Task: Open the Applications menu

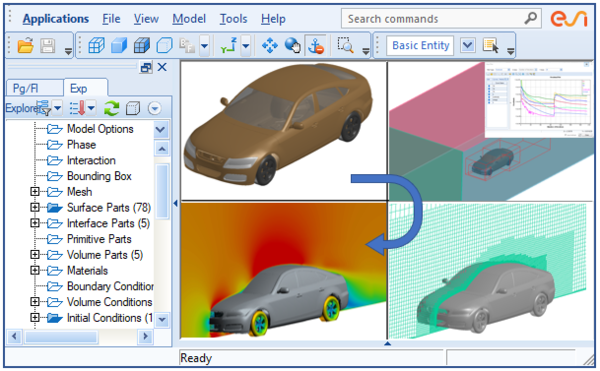Action: (x=55, y=19)
